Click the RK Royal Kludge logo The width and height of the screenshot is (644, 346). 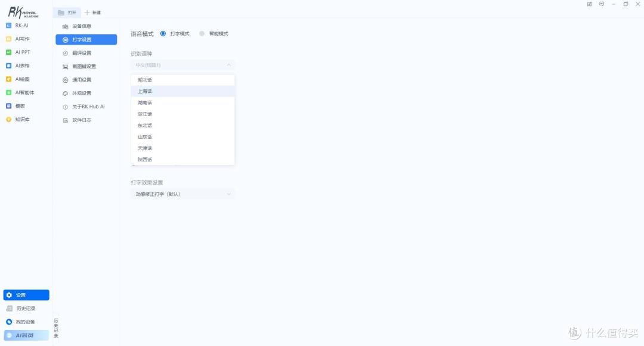click(x=23, y=12)
